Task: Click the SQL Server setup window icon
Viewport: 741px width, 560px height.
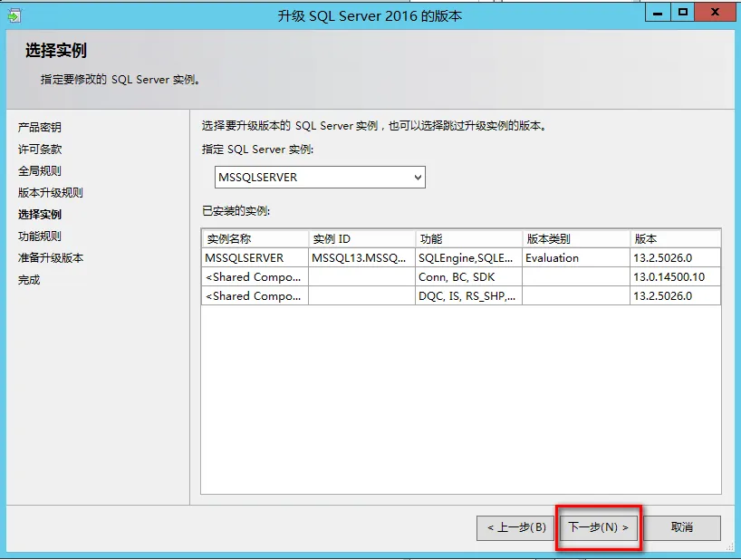Action: coord(14,15)
